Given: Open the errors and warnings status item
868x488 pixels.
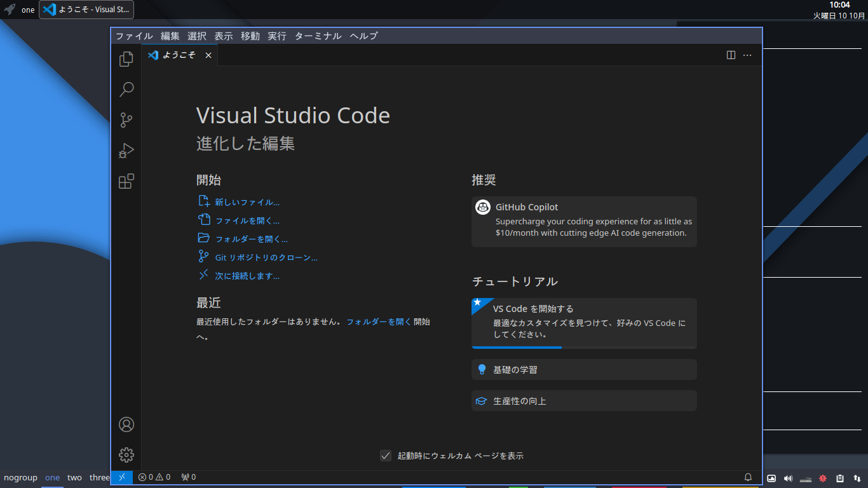Looking at the screenshot, I should pyautogui.click(x=154, y=477).
